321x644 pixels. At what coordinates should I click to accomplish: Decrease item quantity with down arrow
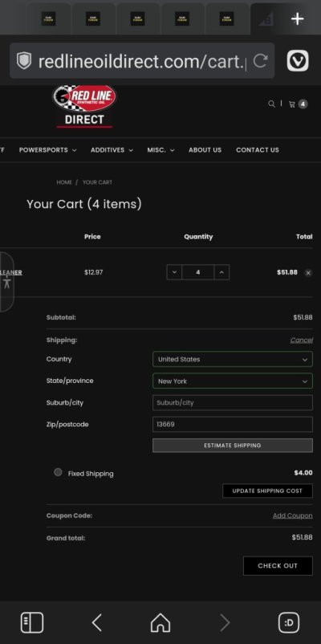click(174, 272)
